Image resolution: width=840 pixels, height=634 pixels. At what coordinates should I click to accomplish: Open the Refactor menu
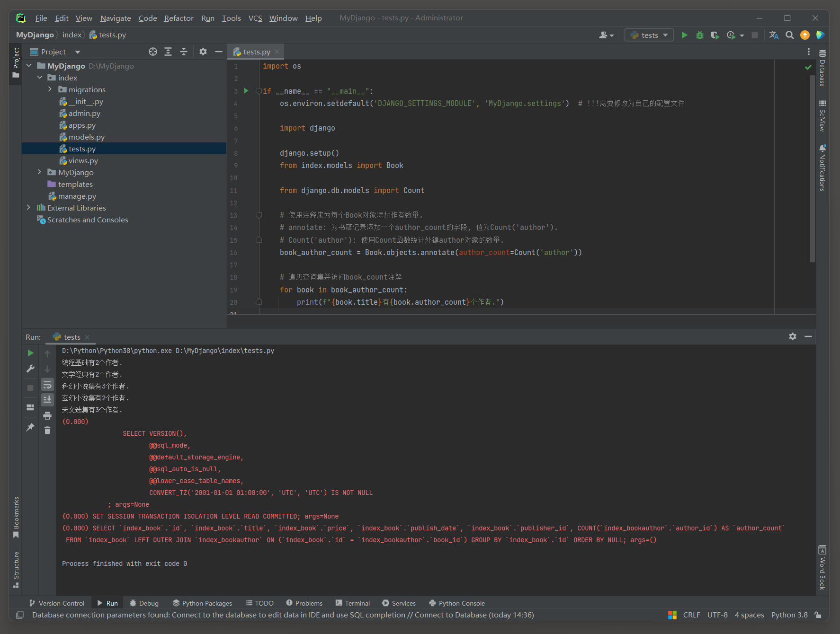click(x=179, y=18)
